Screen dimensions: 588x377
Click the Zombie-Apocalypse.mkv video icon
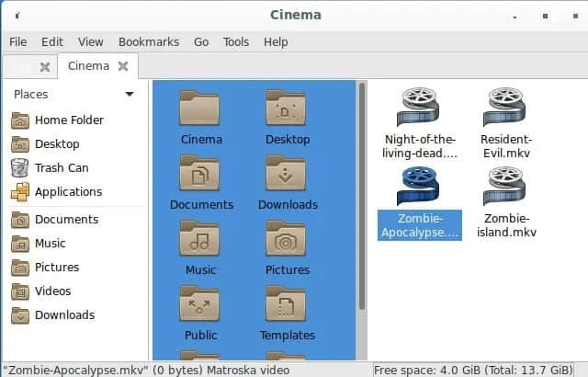(x=418, y=188)
